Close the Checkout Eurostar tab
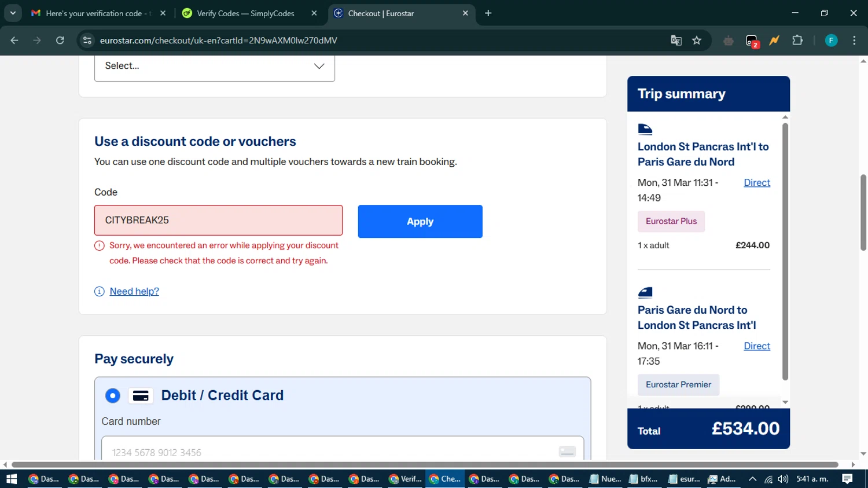 tap(465, 13)
